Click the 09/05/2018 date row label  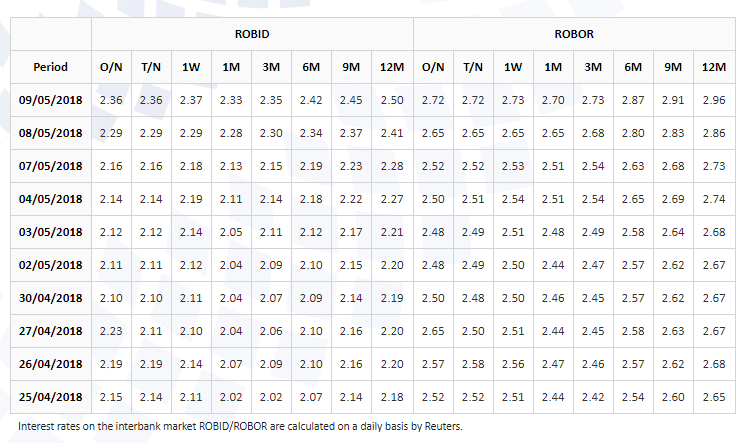51,100
